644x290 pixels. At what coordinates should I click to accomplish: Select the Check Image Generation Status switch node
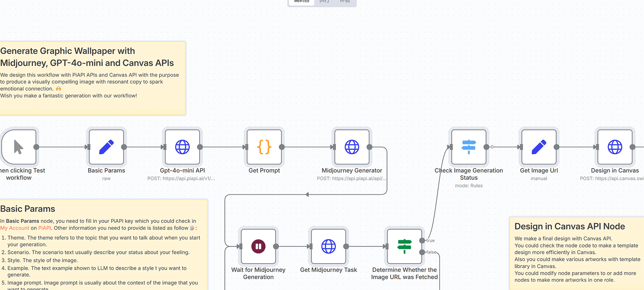coord(468,147)
